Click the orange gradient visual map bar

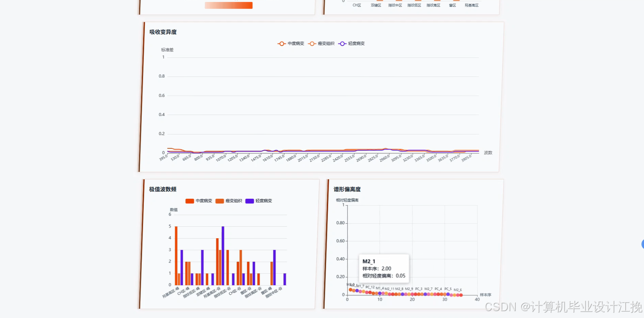[x=229, y=5]
